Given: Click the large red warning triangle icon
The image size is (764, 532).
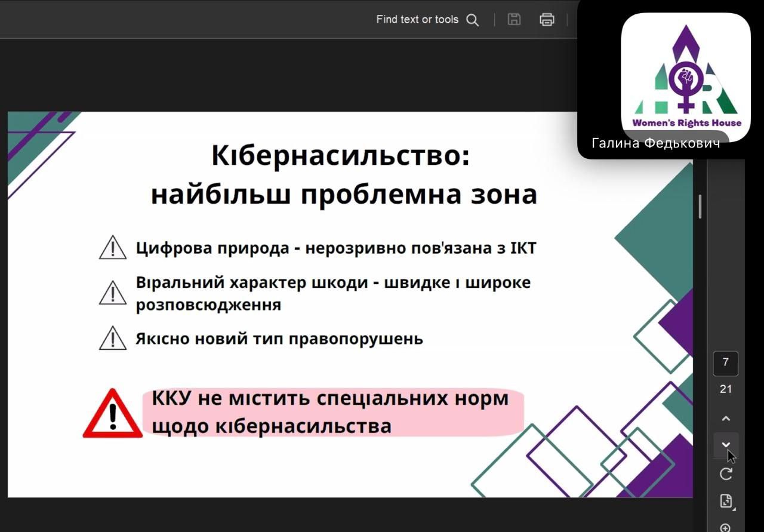Looking at the screenshot, I should tap(112, 414).
